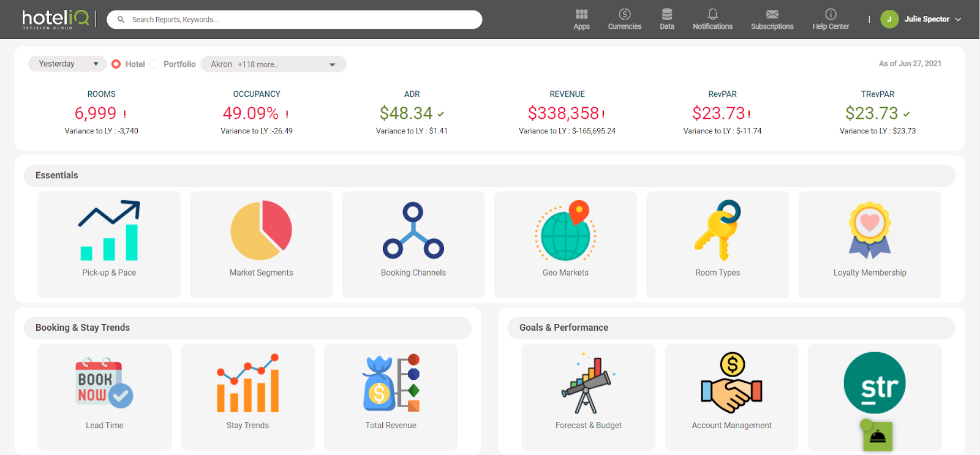The image size is (980, 455).
Task: Click the Search Reports, Keywords field
Action: click(294, 20)
